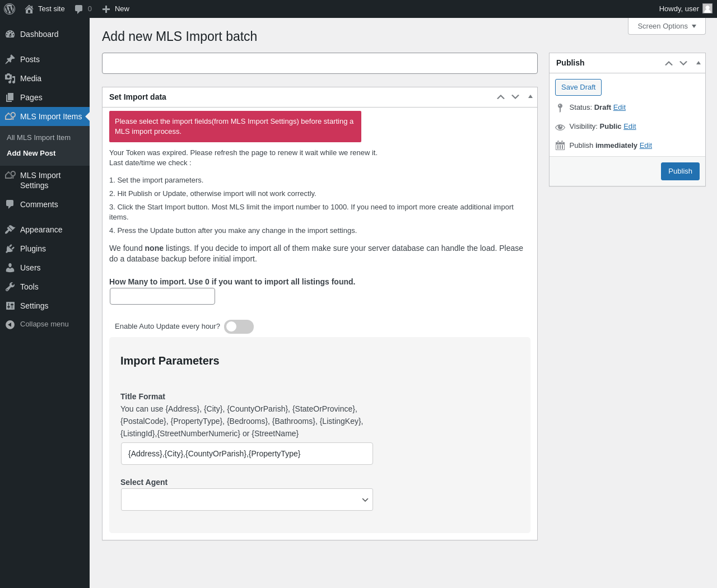Click the Import Parameters heading
This screenshot has height=588, width=717.
[x=170, y=361]
